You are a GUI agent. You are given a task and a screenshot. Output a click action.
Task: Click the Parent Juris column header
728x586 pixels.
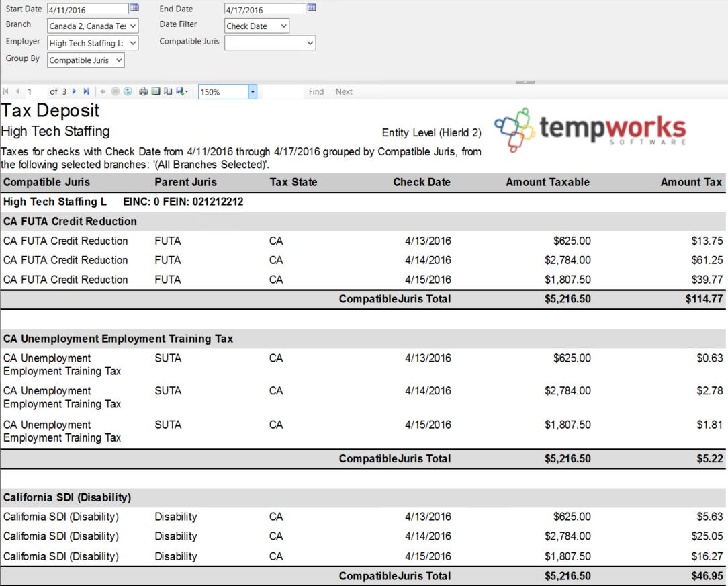tap(186, 182)
